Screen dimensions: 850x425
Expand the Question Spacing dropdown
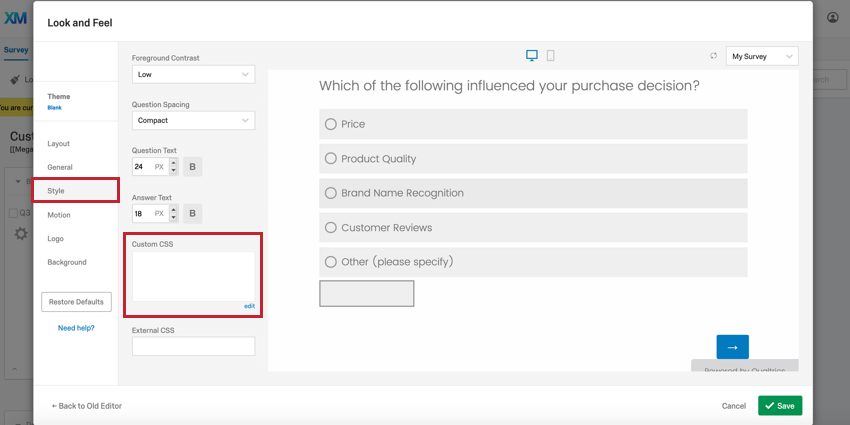pyautogui.click(x=193, y=120)
